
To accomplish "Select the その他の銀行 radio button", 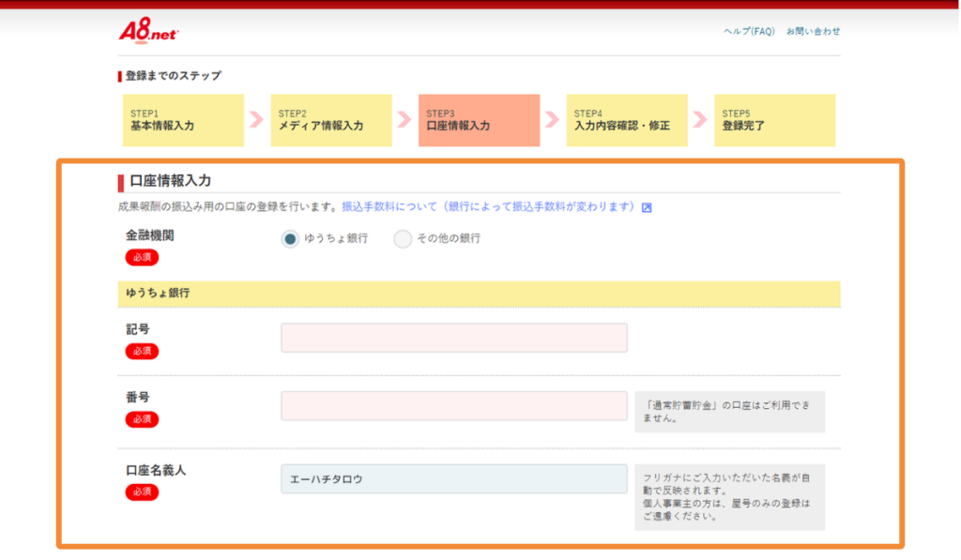I will click(403, 238).
